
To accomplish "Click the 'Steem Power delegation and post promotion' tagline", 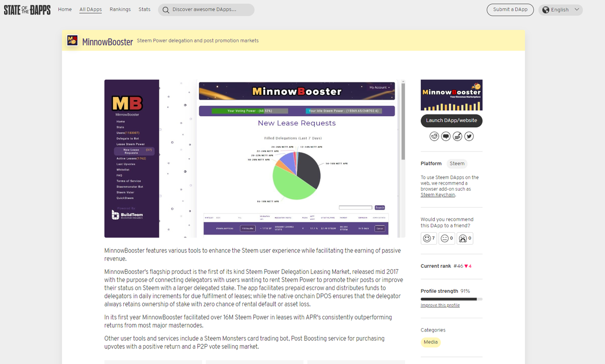I will 198,41.
